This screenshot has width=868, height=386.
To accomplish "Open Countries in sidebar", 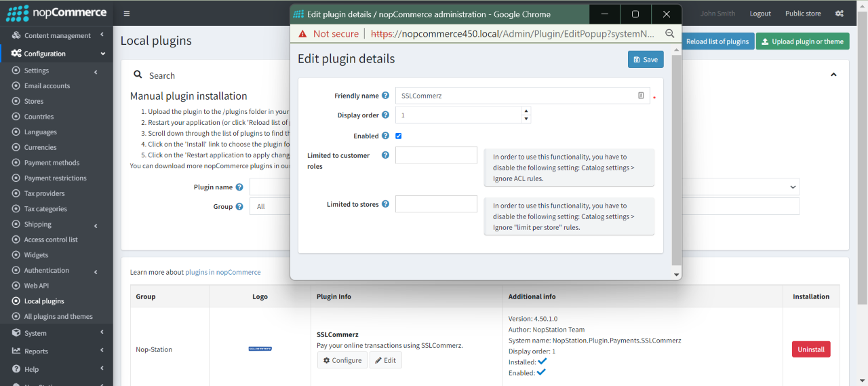I will (39, 117).
